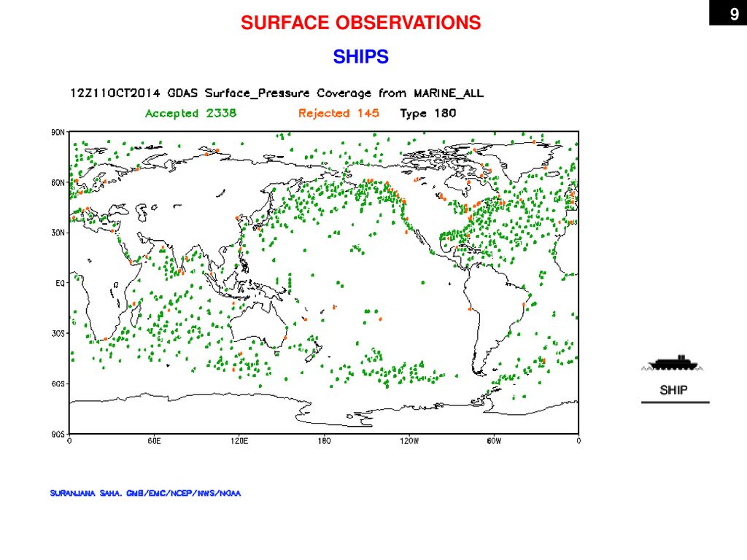Click the 30N latitude axis label
Viewport: 747px width, 560px height.
(58, 233)
